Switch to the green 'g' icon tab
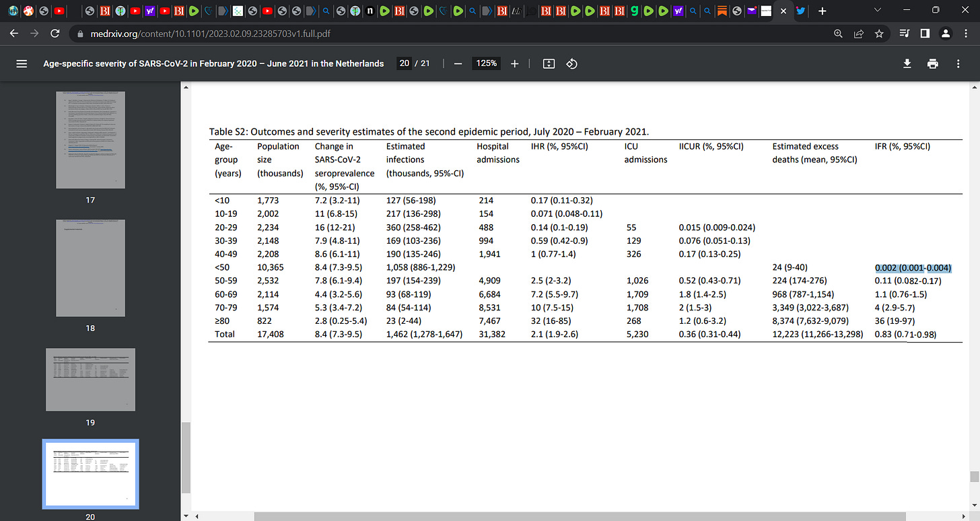The height and width of the screenshot is (521, 980). (634, 11)
